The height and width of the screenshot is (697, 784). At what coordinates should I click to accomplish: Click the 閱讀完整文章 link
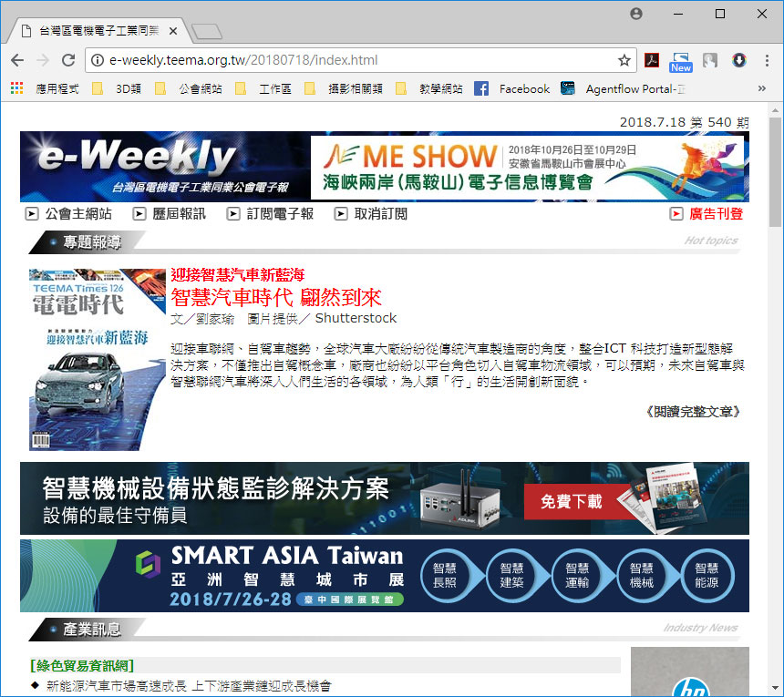(x=692, y=412)
